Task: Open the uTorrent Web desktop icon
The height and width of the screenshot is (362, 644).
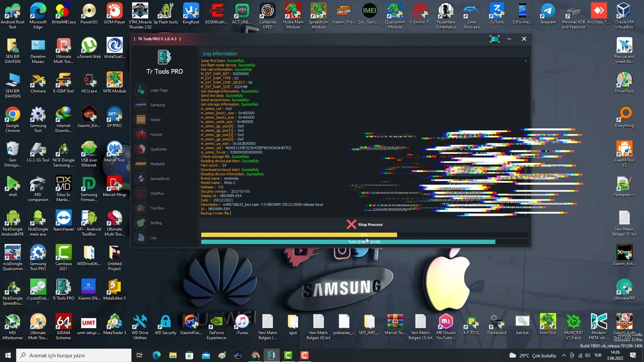Action: pyautogui.click(x=89, y=49)
